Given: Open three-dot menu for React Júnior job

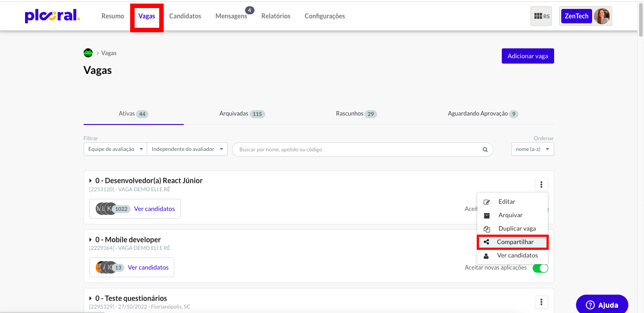Looking at the screenshot, I should coord(541,184).
